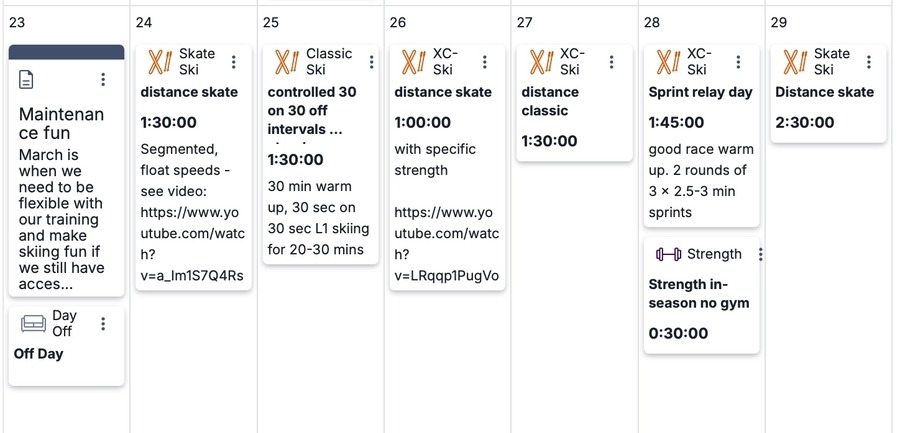The height and width of the screenshot is (433, 900).
Task: Click the Strength dumbbell icon on day 28
Action: point(668,254)
